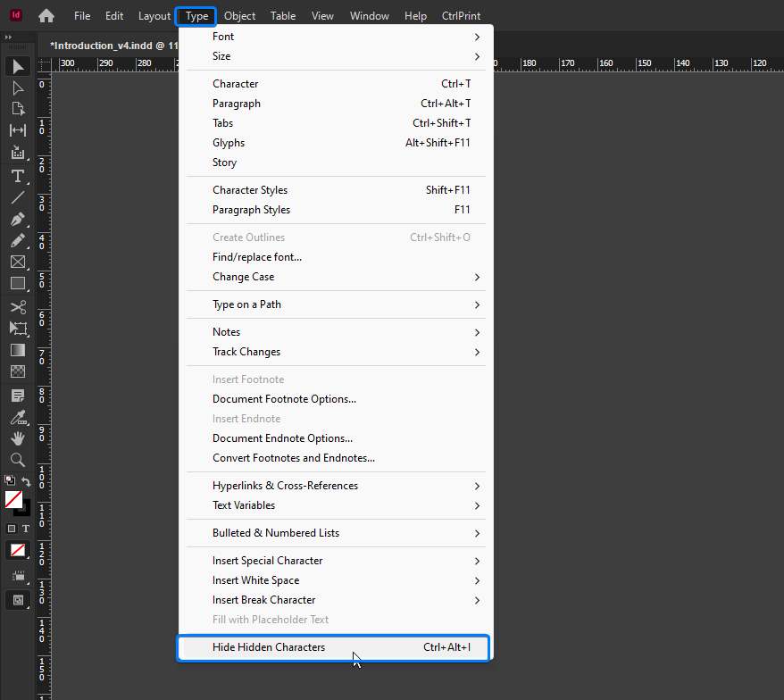Expand Insert Break Character submenu
This screenshot has width=784, height=700.
[x=336, y=600]
